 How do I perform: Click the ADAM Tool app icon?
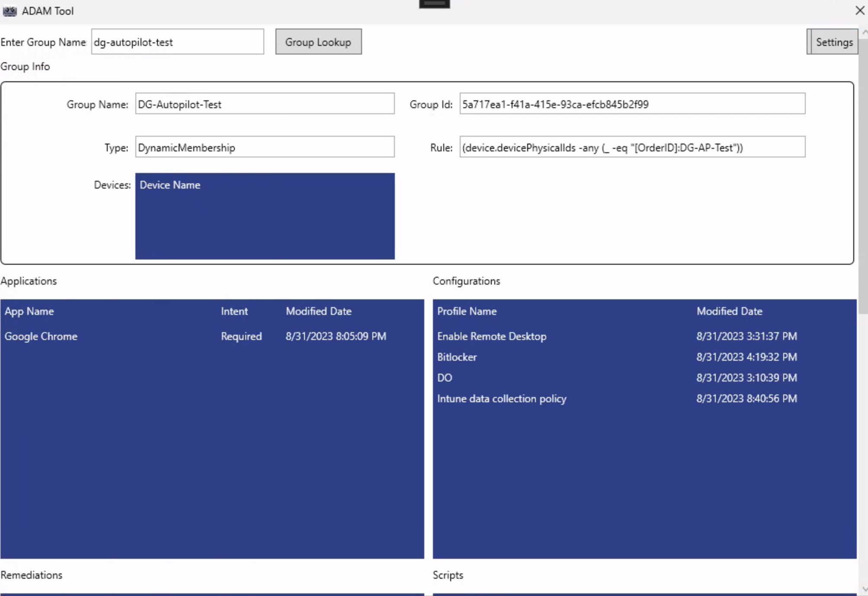point(10,11)
